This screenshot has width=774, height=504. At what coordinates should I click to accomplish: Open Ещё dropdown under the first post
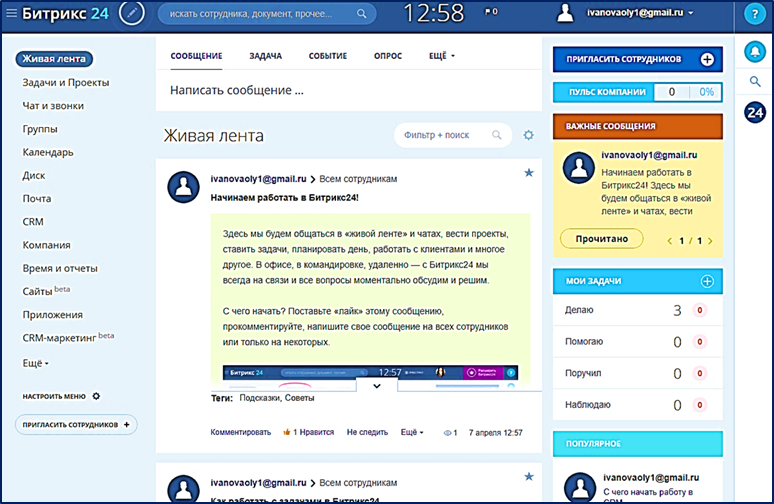pyautogui.click(x=412, y=432)
